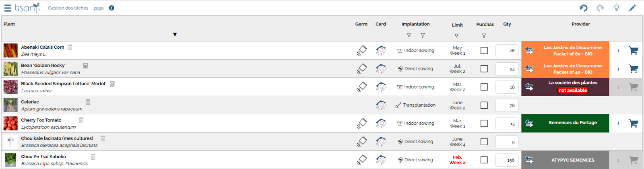Open plant card for Celeriac
Image resolution: width=644 pixels, height=169 pixels.
[381, 105]
